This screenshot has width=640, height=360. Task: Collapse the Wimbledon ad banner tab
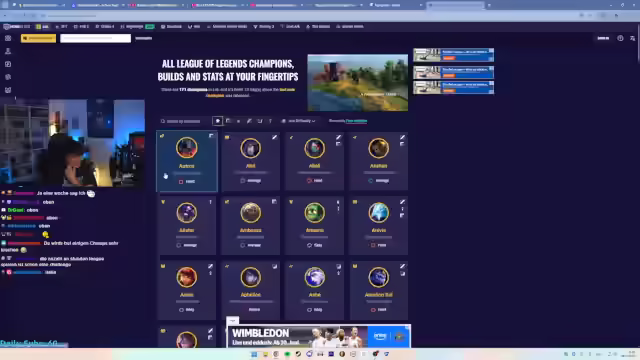click(233, 320)
